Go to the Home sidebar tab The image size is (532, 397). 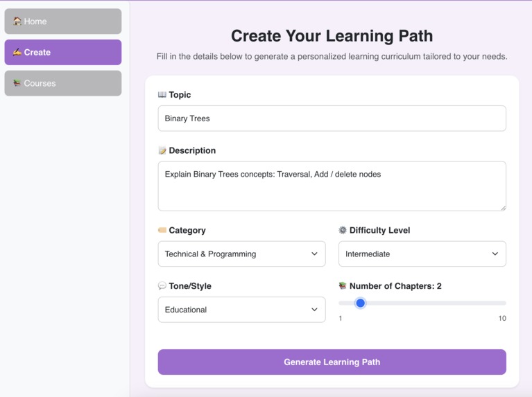pos(63,21)
